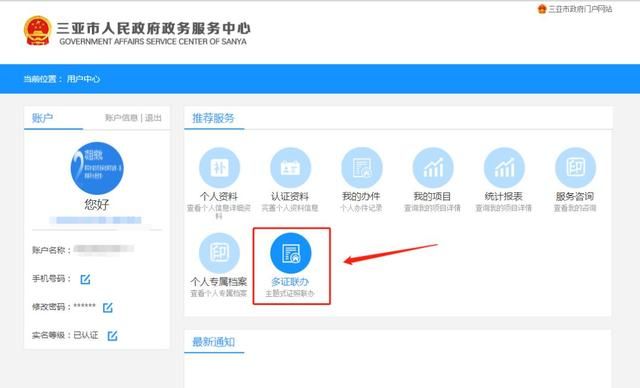This screenshot has width=640, height=388.
Task: Open the 多证联办 service icon
Action: 291,253
